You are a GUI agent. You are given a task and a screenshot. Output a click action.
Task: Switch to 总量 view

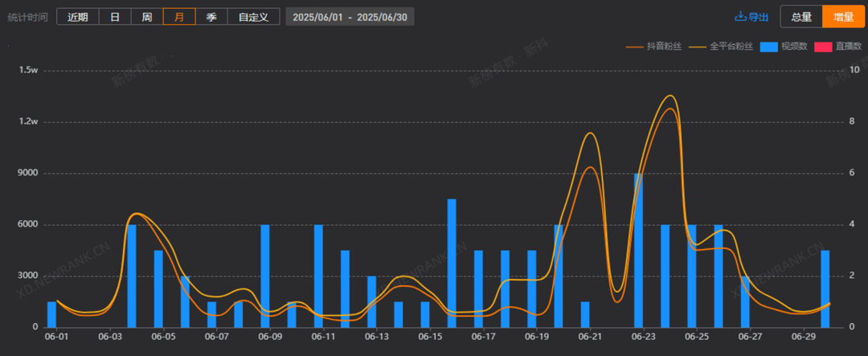tap(801, 17)
